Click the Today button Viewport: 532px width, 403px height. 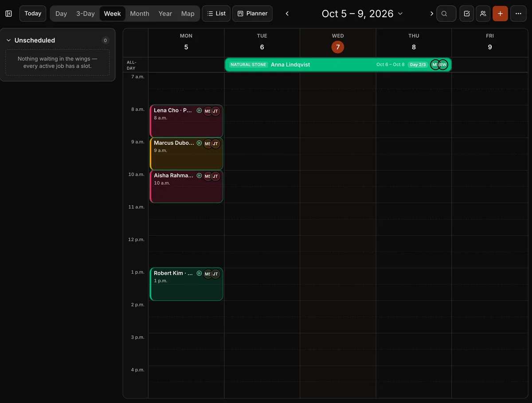point(33,14)
